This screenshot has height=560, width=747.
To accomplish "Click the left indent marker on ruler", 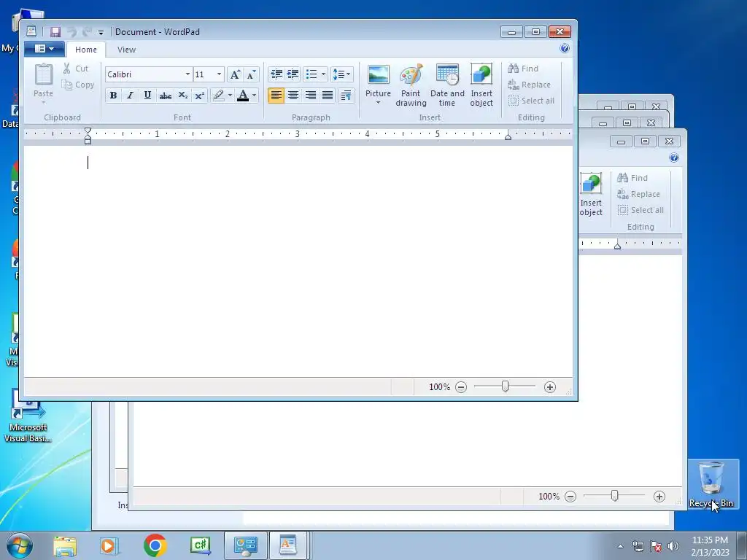I will pyautogui.click(x=88, y=136).
